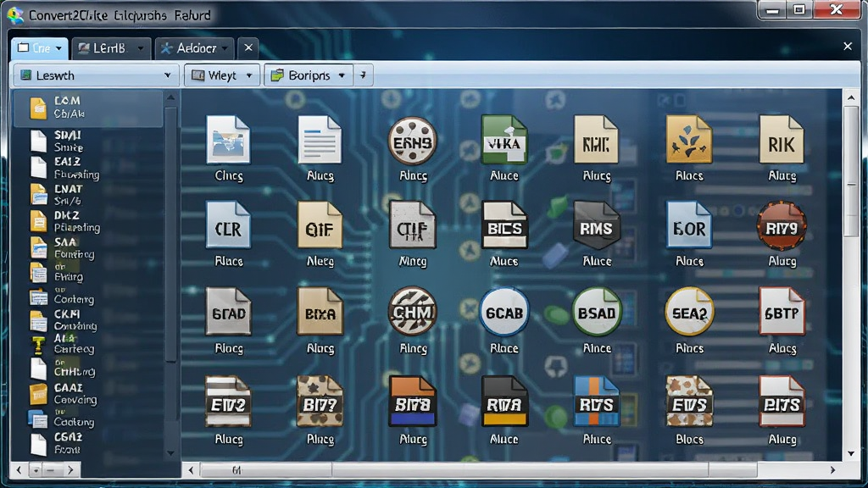Switch to the Aeldocr tab
Screen dimensions: 868x488
click(195, 48)
